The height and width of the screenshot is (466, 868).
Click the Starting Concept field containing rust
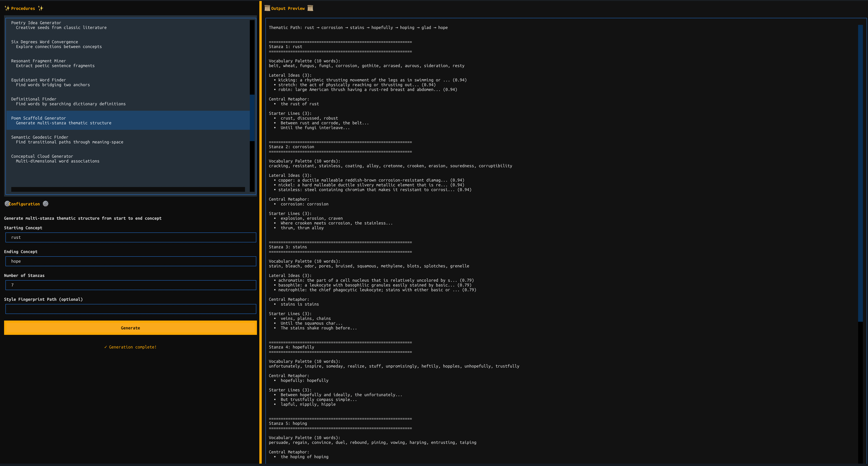(x=131, y=237)
